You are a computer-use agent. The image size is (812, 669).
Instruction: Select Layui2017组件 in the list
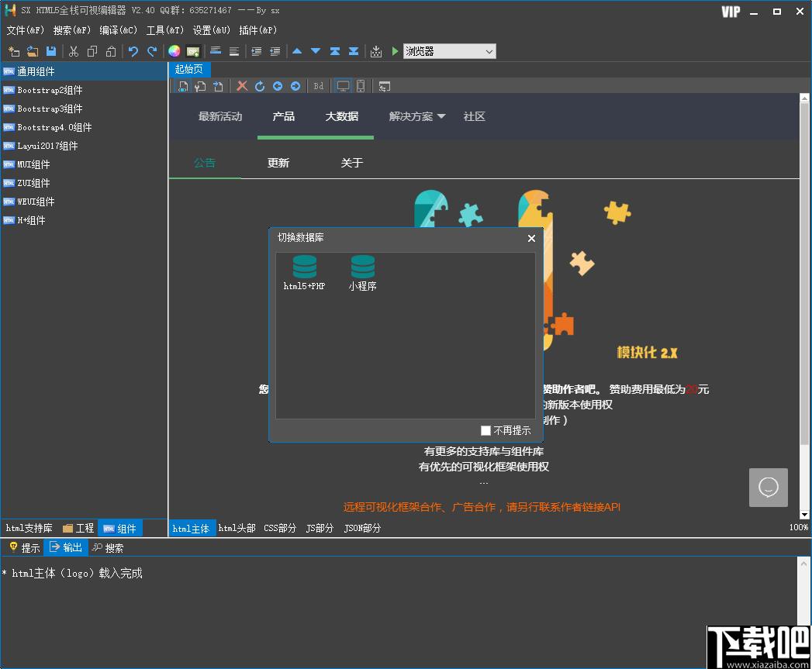click(84, 146)
